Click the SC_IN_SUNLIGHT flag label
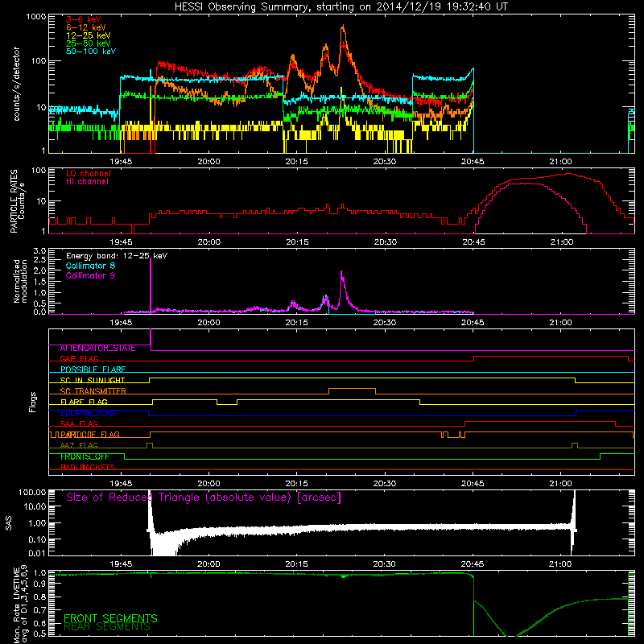644x644 pixels. [x=93, y=380]
